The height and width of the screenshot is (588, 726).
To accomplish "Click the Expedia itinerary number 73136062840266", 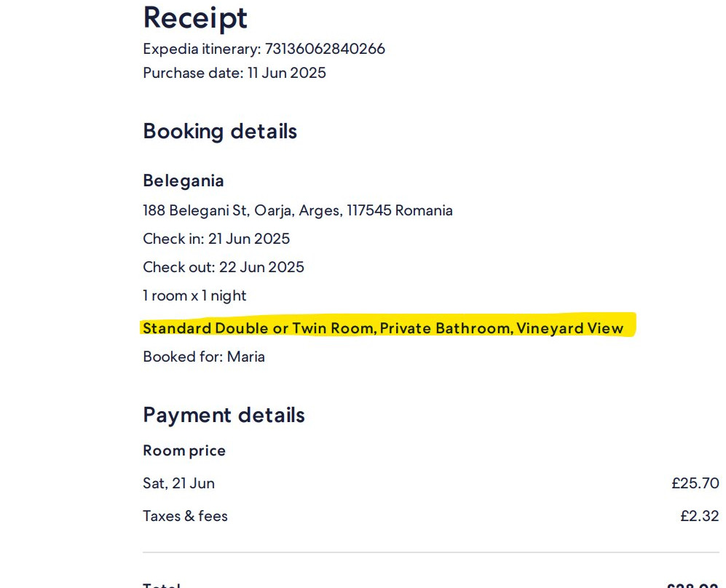I will tap(325, 49).
